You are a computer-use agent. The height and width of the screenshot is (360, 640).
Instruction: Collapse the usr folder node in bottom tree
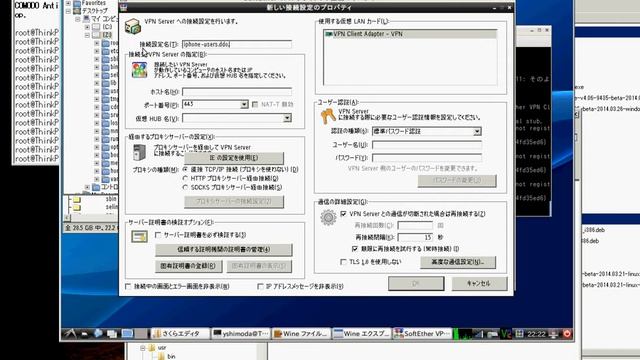[x=143, y=348]
